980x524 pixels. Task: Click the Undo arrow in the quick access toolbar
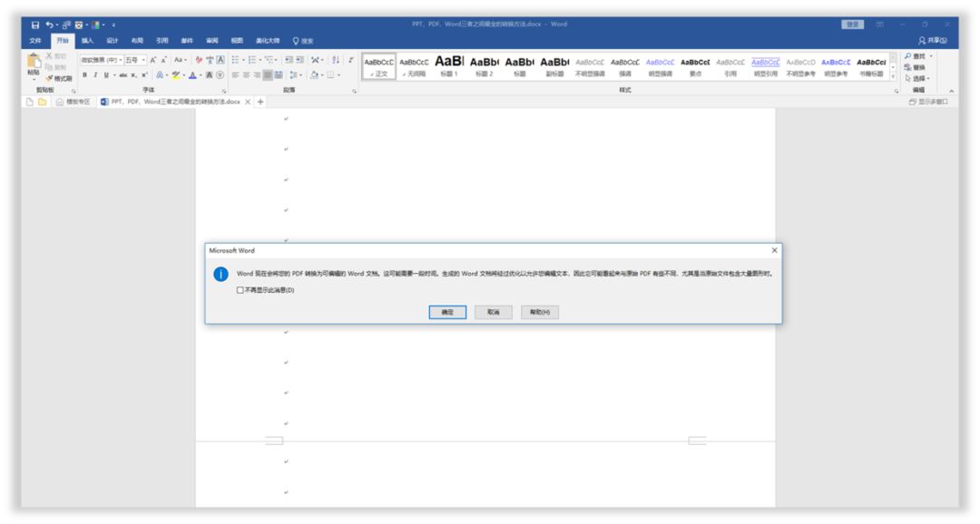point(49,25)
